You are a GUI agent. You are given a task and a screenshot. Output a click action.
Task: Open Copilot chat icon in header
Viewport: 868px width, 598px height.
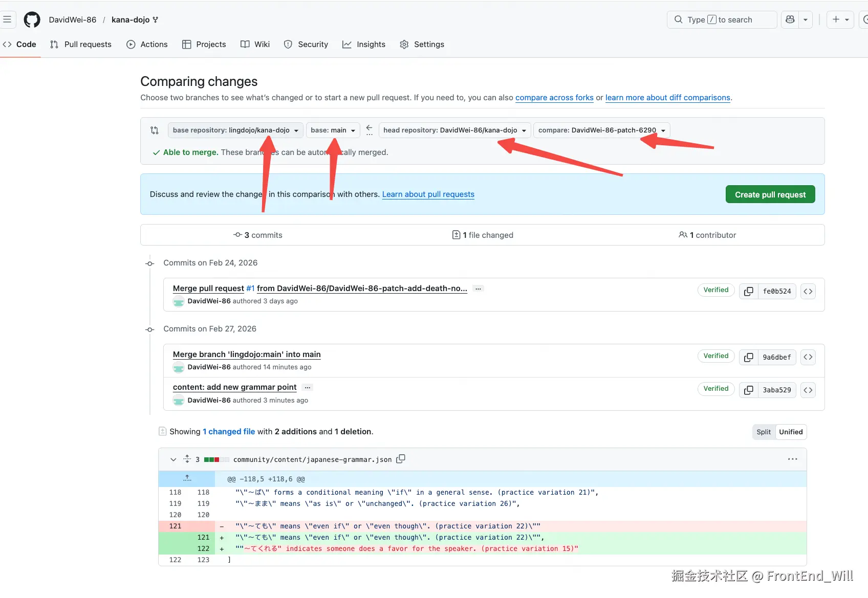[x=790, y=19]
